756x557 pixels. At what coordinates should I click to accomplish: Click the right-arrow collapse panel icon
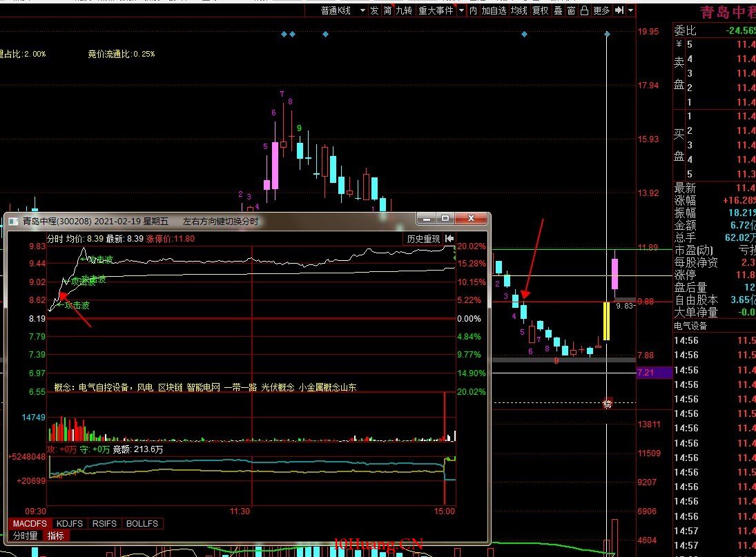[x=619, y=10]
